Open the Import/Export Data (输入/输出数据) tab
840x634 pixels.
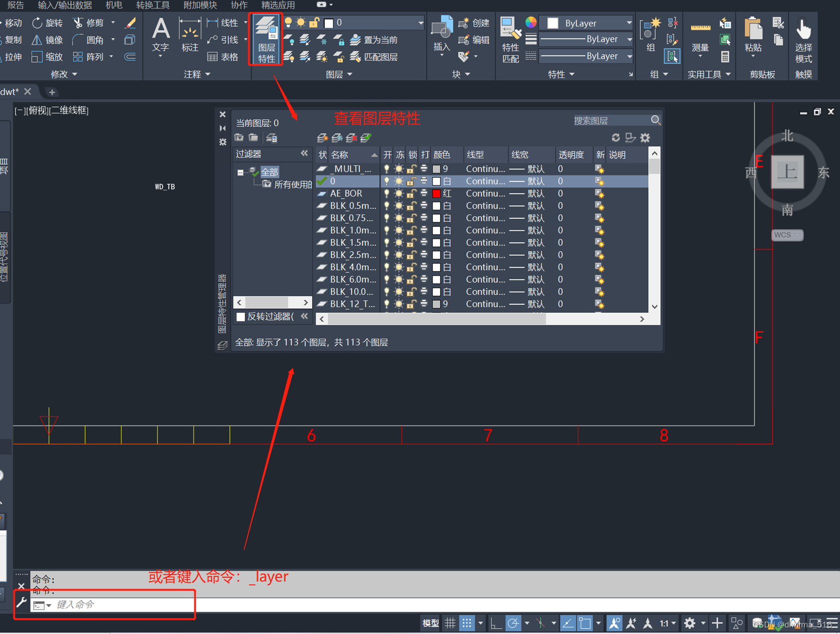tap(64, 5)
